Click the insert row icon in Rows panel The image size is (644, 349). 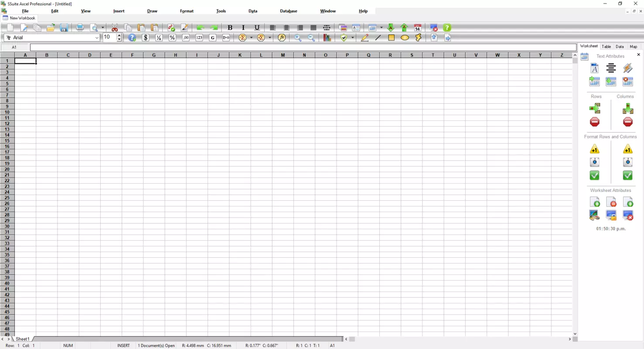pos(595,108)
